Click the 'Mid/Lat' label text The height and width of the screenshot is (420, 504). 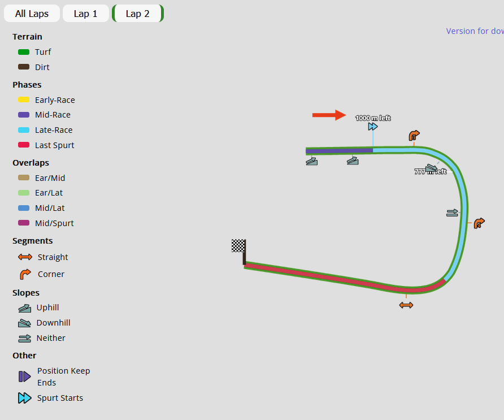(x=50, y=208)
